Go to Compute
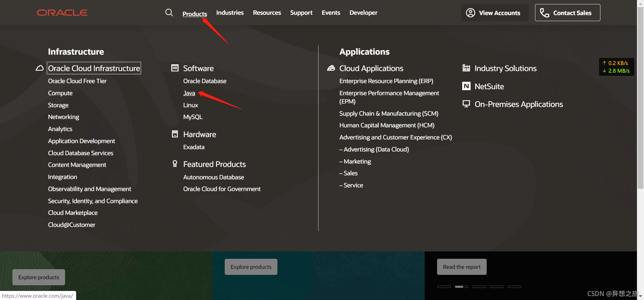The image size is (644, 300). tap(60, 93)
